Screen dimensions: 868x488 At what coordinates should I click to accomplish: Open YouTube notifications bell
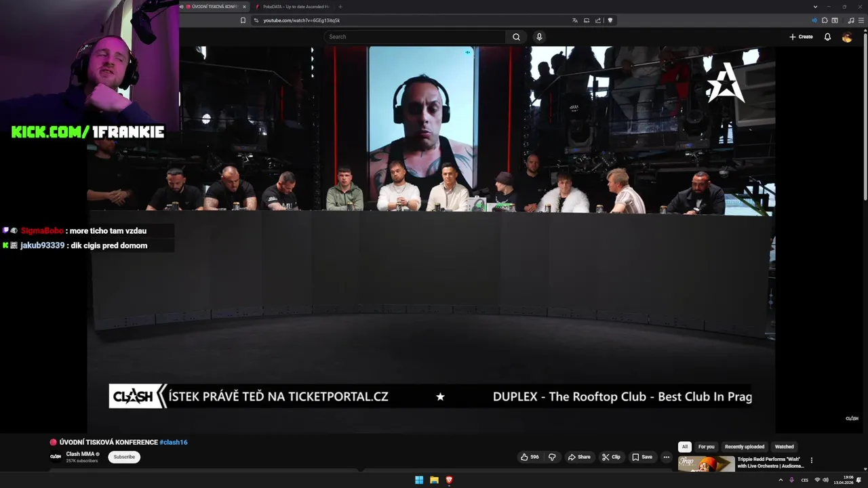tap(827, 37)
